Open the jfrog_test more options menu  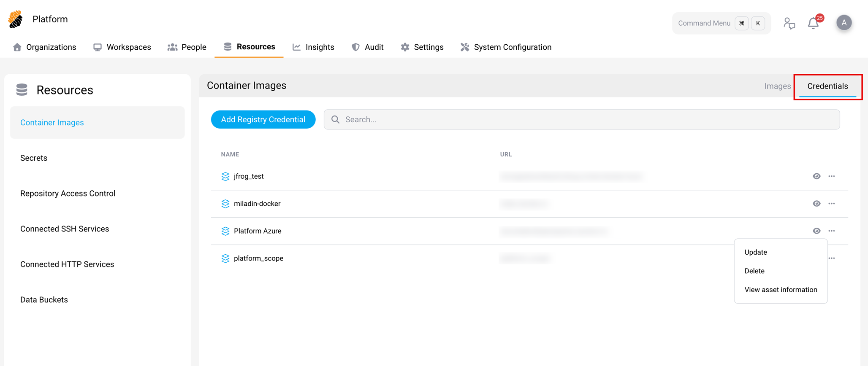[831, 176]
